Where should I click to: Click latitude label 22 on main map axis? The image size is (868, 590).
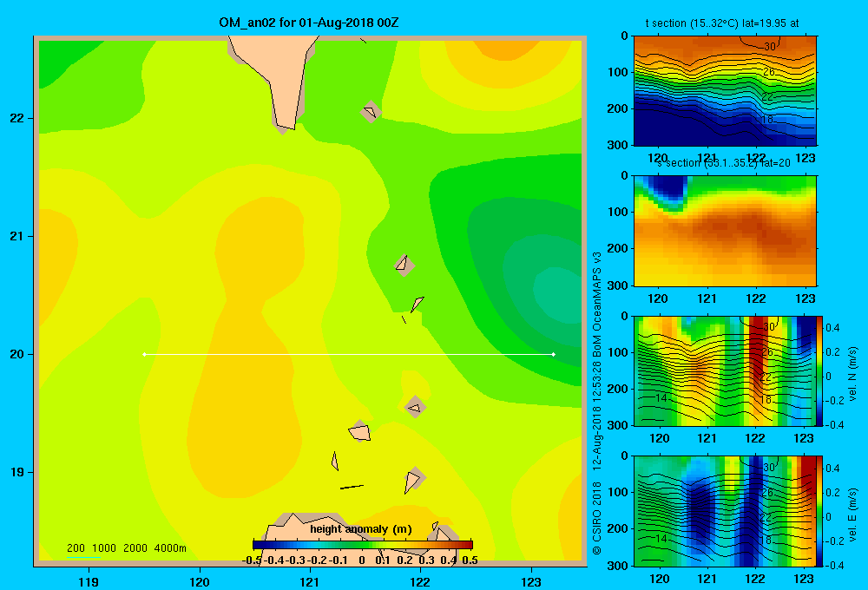point(16,119)
